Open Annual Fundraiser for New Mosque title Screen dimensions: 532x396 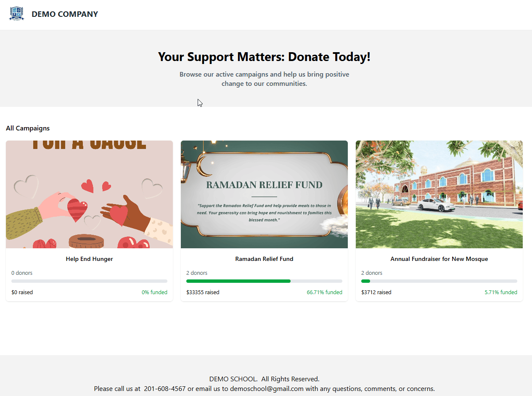(439, 259)
